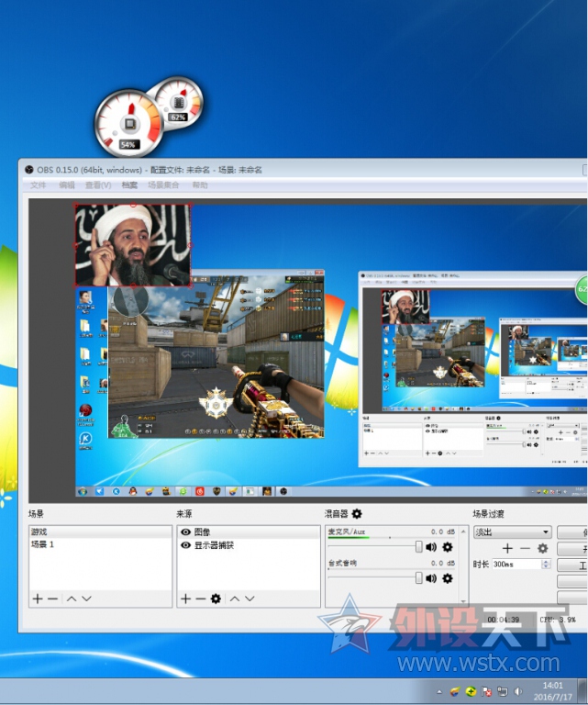
Task: Mute the 麦克风/Aux speaker button
Action: tap(431, 547)
